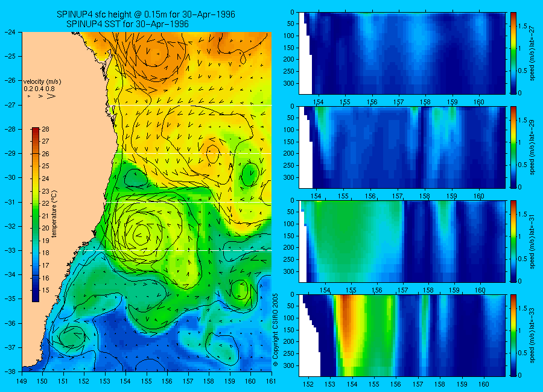Click the 28 tick on the temperature color bar
543x392 pixels.
[45, 130]
